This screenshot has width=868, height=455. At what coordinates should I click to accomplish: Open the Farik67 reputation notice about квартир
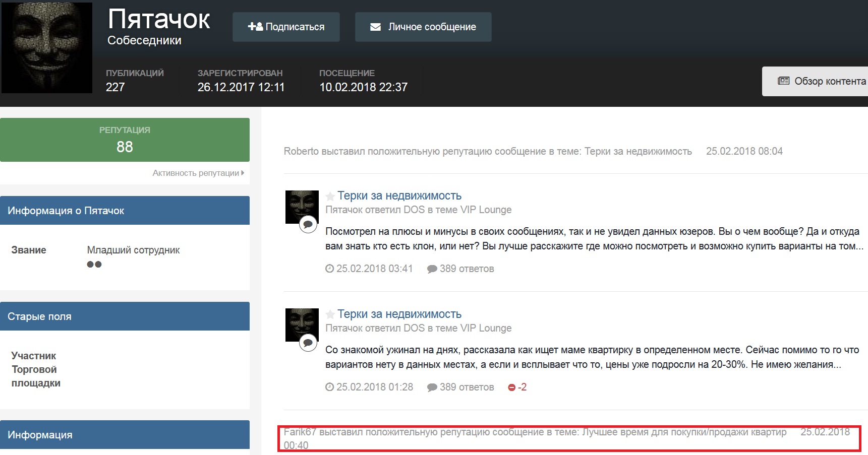coord(535,432)
